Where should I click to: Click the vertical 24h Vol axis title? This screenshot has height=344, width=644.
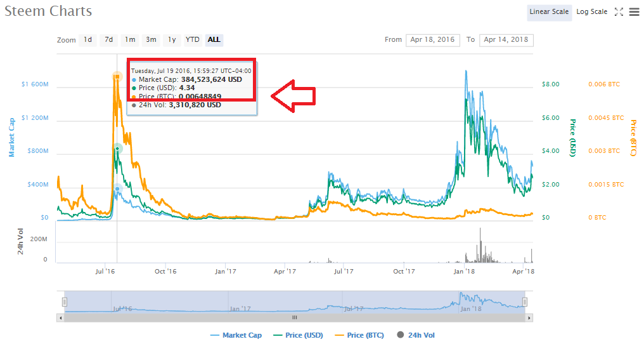20,241
